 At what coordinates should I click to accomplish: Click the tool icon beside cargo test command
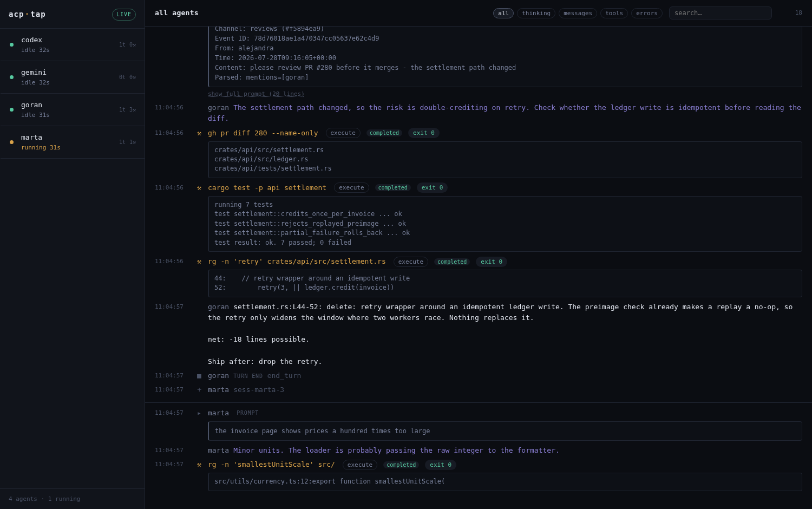199,188
